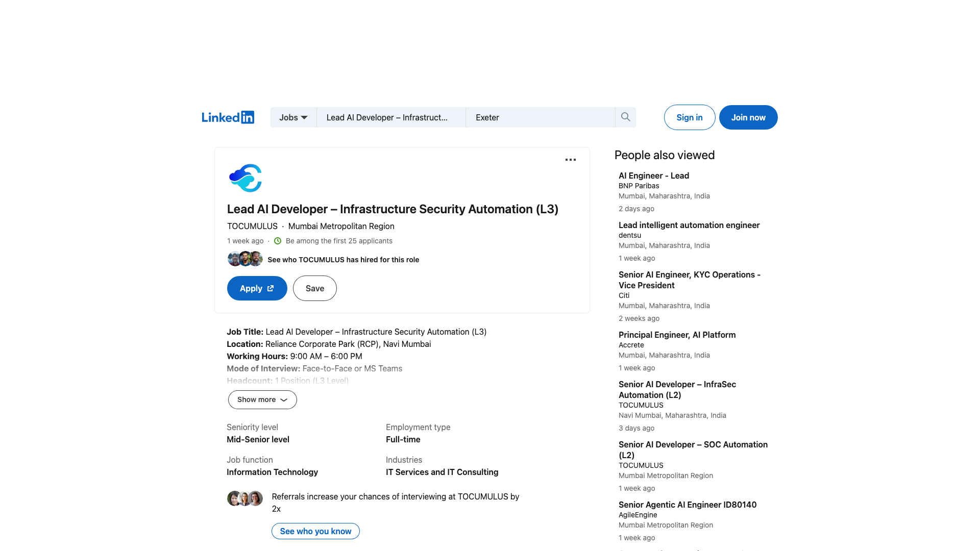Save this job posting

coord(315,288)
